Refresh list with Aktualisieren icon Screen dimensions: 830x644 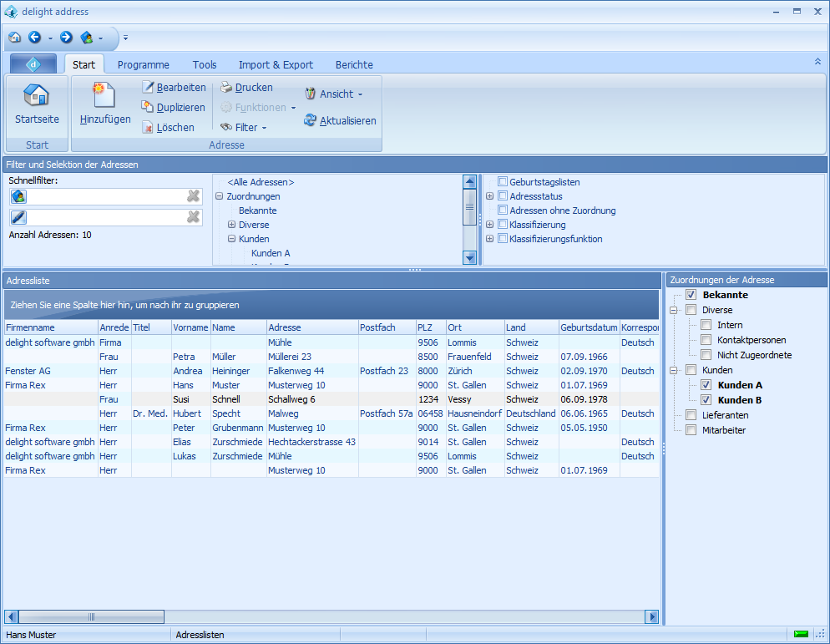[310, 121]
